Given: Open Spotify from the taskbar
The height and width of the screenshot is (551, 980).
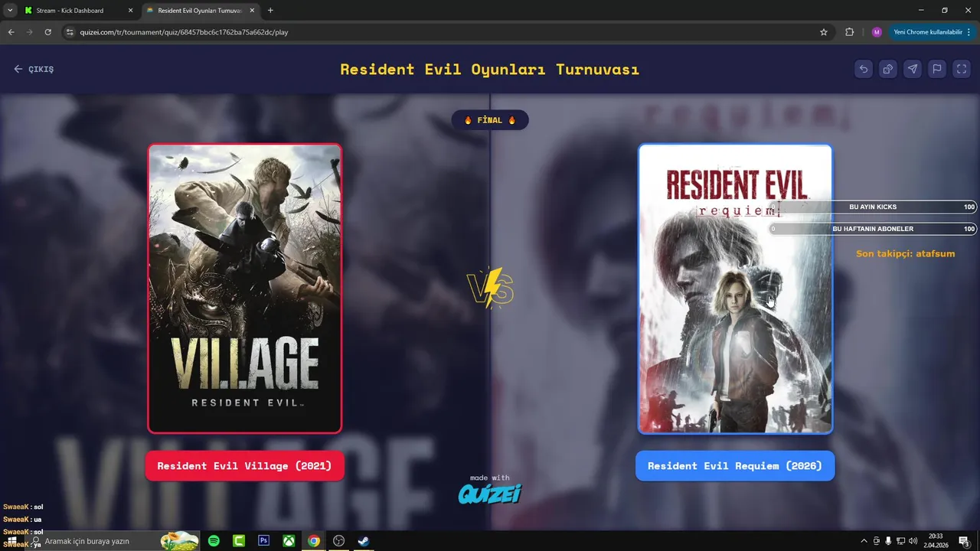Looking at the screenshot, I should coord(214,541).
